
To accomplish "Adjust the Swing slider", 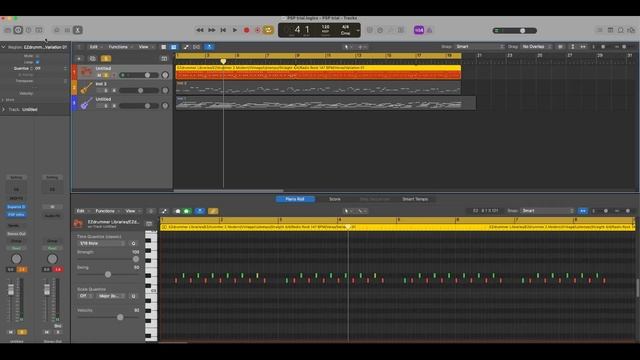I will [108, 275].
